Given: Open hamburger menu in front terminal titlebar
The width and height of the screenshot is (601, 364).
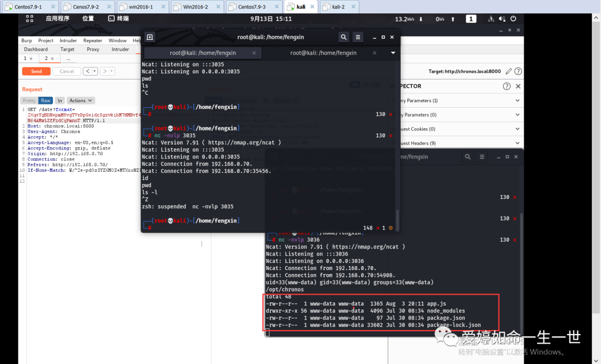Looking at the screenshot, I should pyautogui.click(x=358, y=37).
